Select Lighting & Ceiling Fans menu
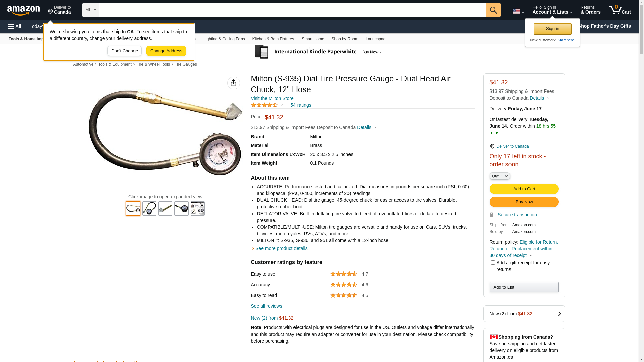 coord(224,39)
